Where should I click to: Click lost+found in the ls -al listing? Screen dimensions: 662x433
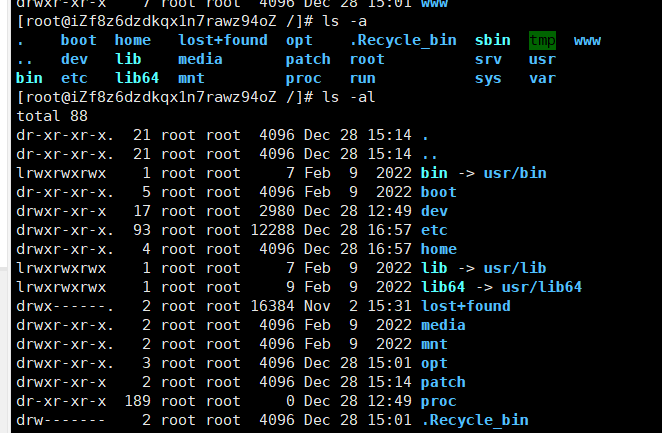[x=466, y=306]
